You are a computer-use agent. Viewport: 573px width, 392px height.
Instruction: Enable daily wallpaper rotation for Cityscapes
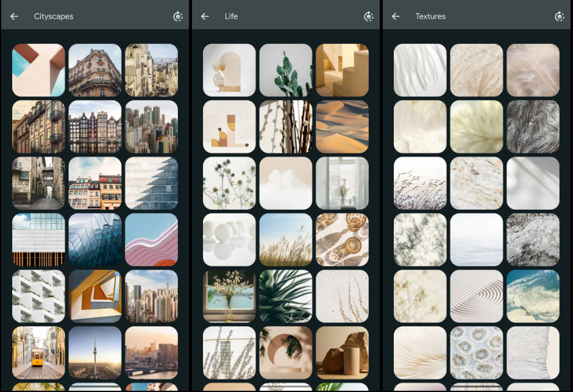(x=178, y=16)
